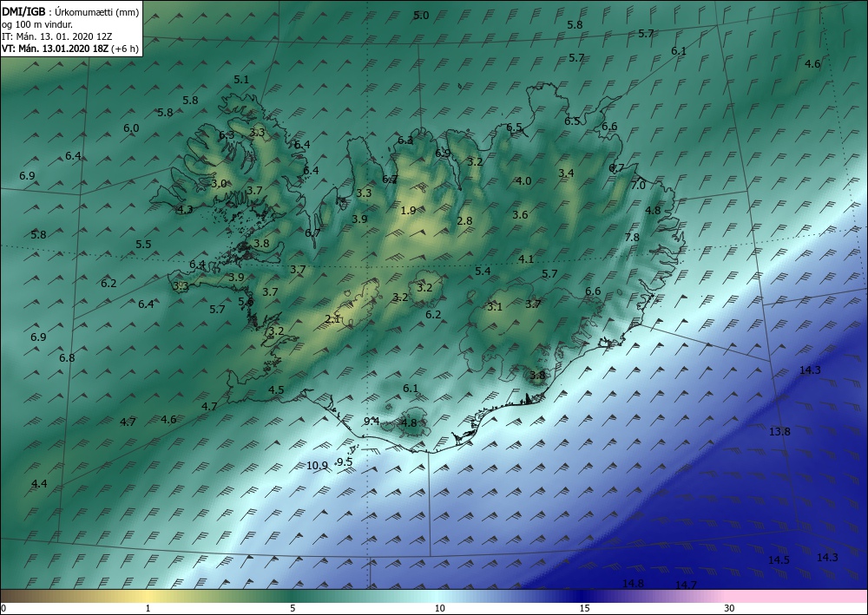The width and height of the screenshot is (868, 615).
Task: Click the map value '7.0'
Action: coord(638,186)
